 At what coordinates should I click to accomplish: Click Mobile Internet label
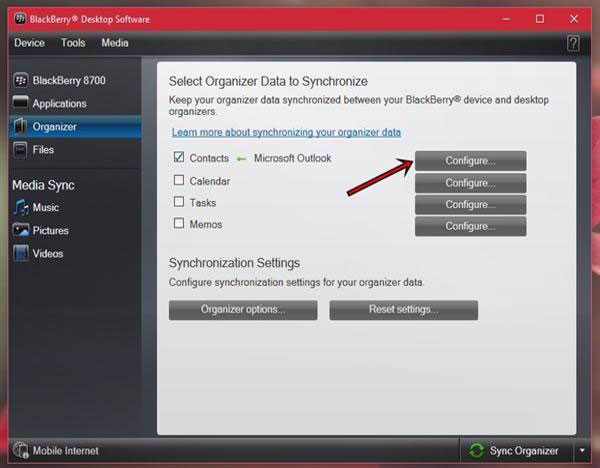click(65, 451)
